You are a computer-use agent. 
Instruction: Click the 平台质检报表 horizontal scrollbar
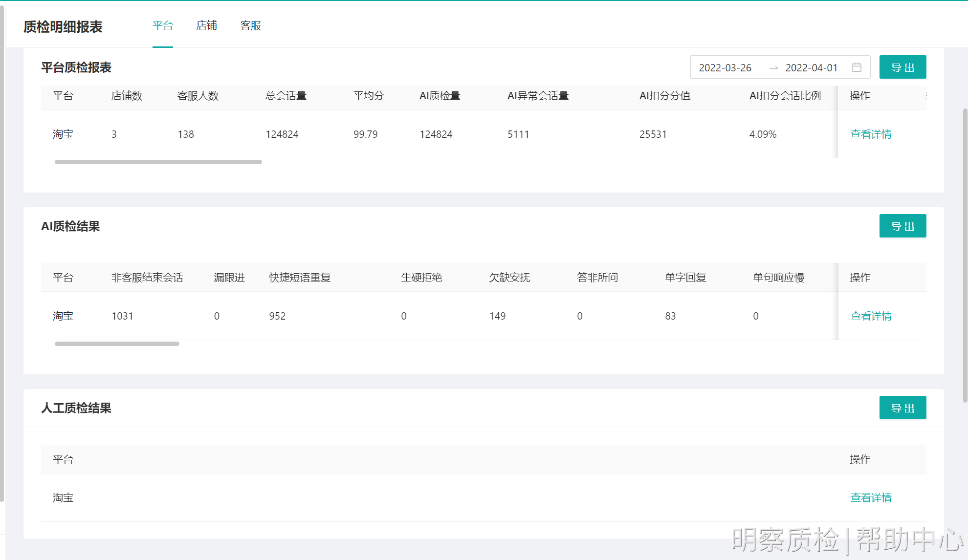tap(158, 162)
